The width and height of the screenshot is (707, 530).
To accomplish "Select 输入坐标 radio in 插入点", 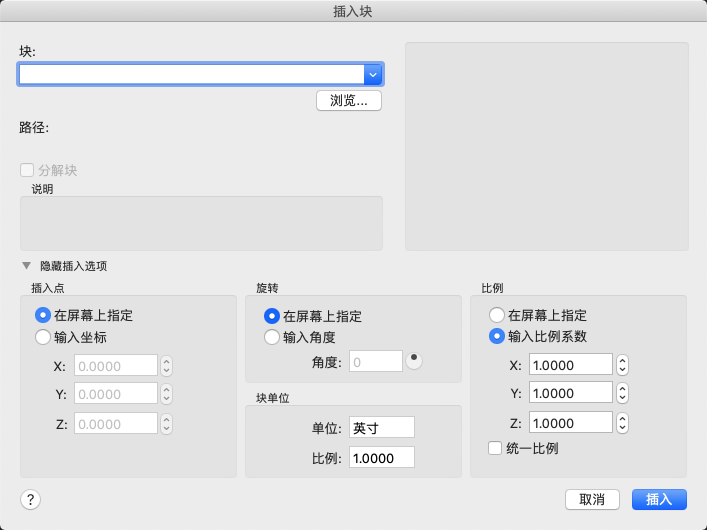I will coord(43,337).
